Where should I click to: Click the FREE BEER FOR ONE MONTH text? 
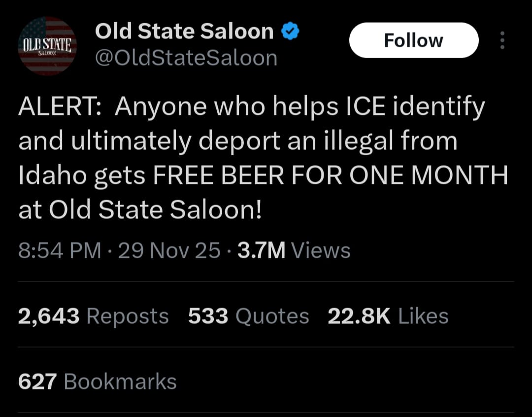click(x=331, y=176)
